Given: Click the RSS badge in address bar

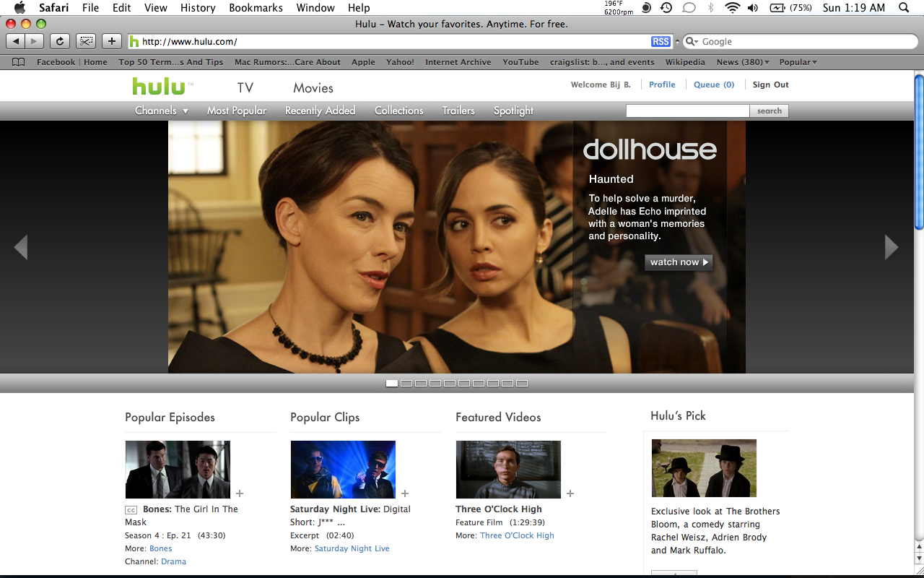Looking at the screenshot, I should pos(661,42).
